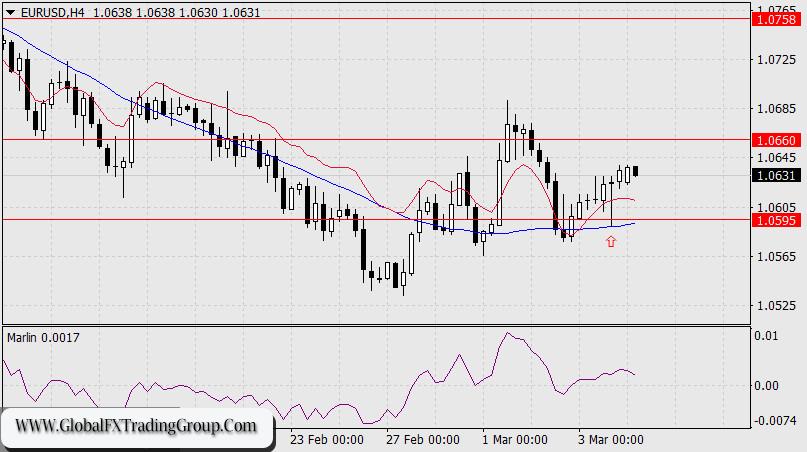Select the 1.0605 price axis value
The image size is (807, 452).
pyautogui.click(x=776, y=207)
